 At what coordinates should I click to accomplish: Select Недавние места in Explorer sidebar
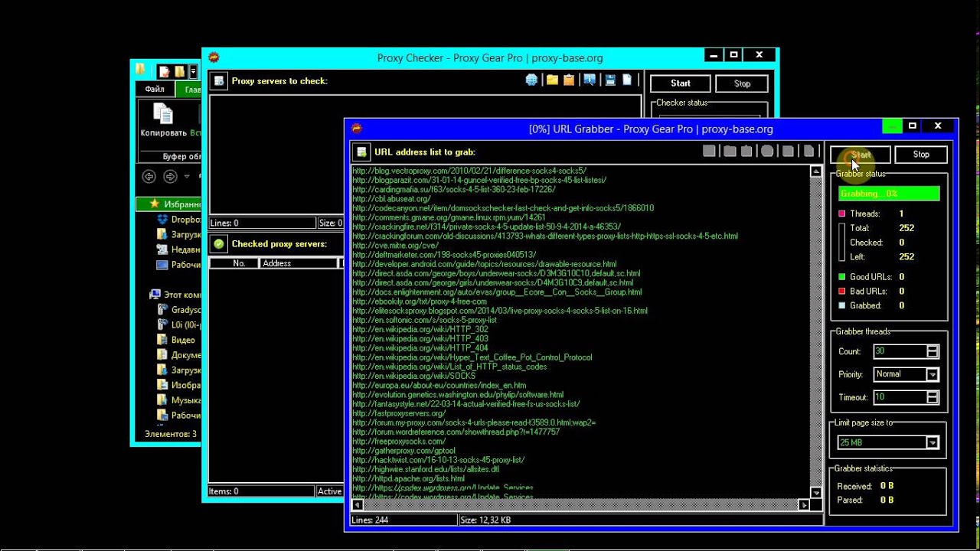pyautogui.click(x=178, y=249)
